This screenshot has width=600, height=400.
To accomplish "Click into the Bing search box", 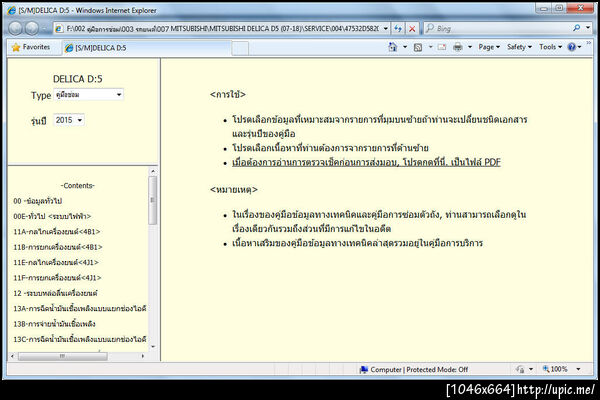I will coord(497,28).
